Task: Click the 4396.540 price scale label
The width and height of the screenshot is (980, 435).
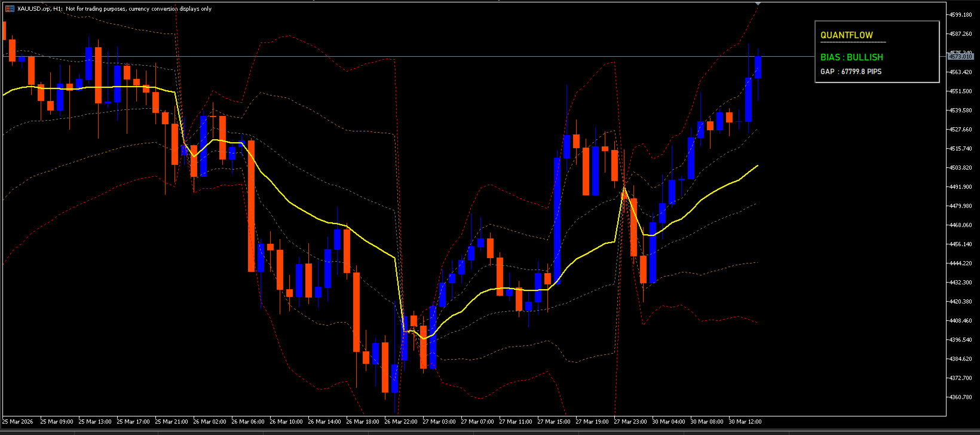Action: [x=960, y=340]
